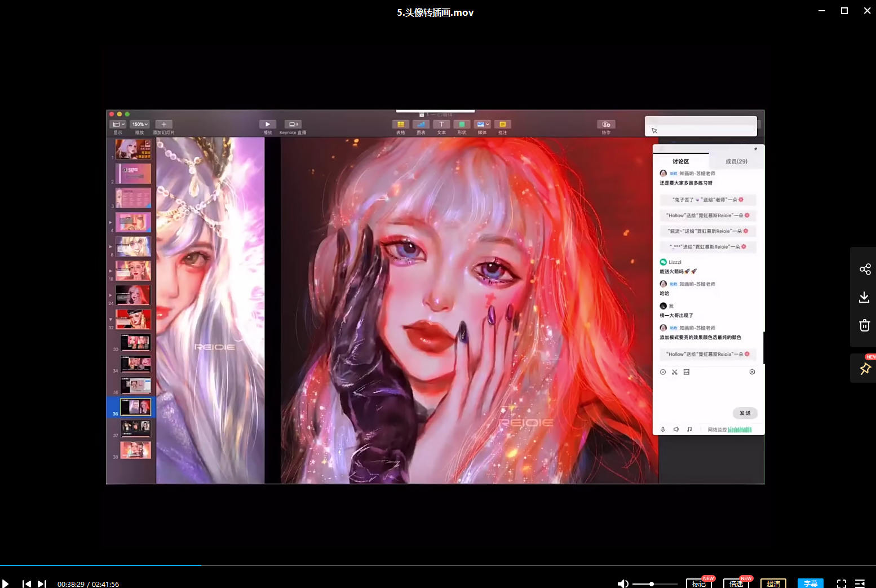The width and height of the screenshot is (876, 588).
Task: Download the video using the download icon
Action: tap(864, 297)
